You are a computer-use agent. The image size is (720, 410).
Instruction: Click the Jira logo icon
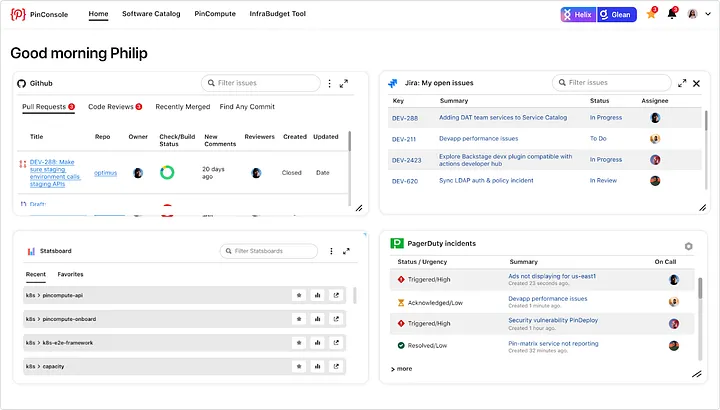pos(393,83)
